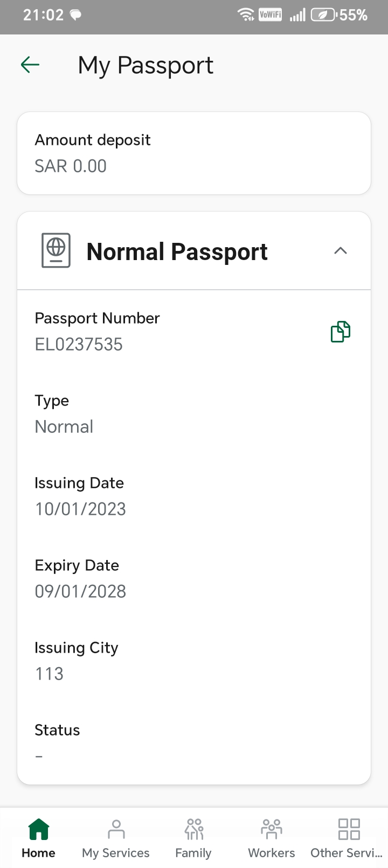Tap the Home house icon
Image resolution: width=388 pixels, height=868 pixels.
coord(38,830)
